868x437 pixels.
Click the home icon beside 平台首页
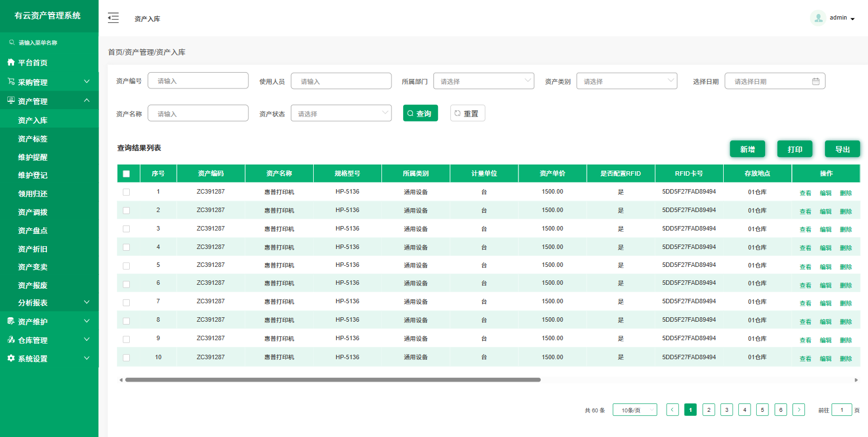[x=11, y=62]
